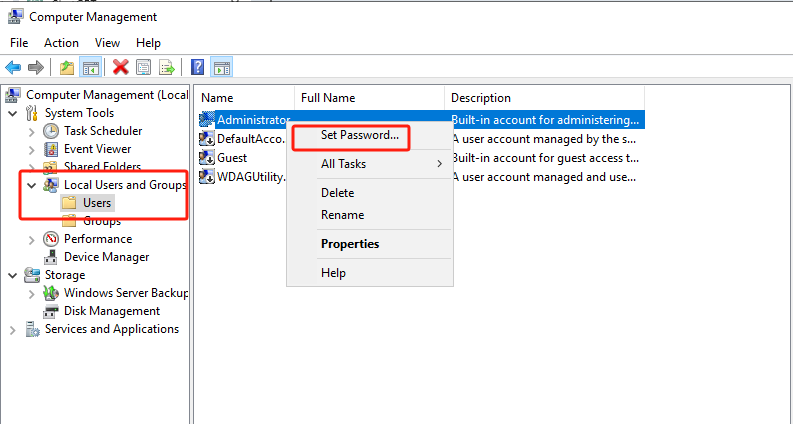Select the Groups folder in tree
This screenshot has height=424, width=793.
pos(101,221)
